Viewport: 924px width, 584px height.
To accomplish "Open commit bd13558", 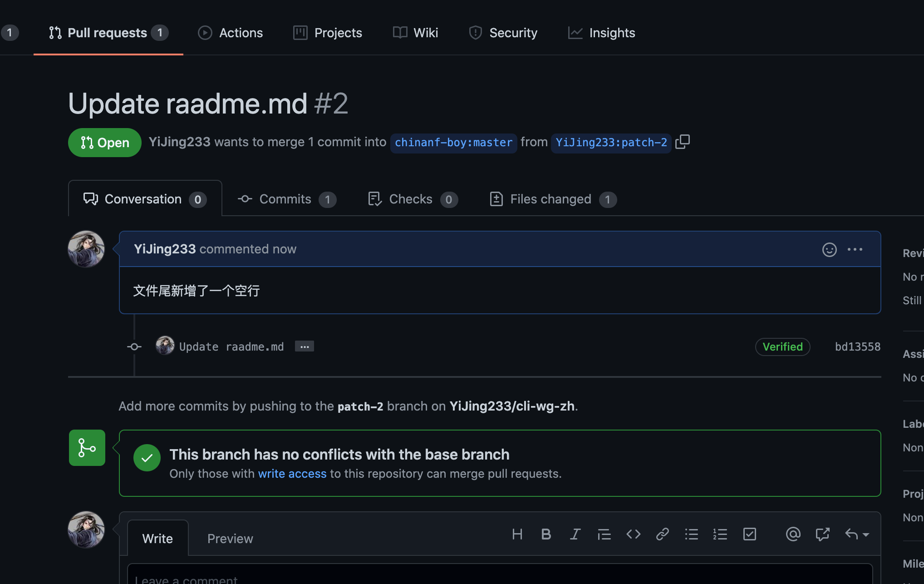I will pos(857,346).
